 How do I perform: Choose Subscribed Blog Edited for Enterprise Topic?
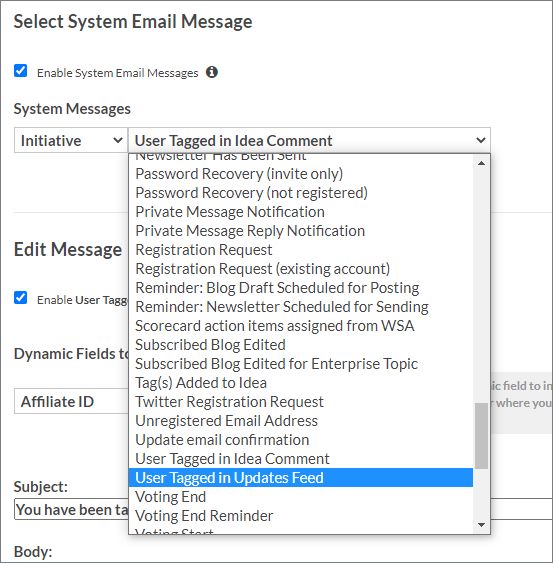[x=301, y=364]
